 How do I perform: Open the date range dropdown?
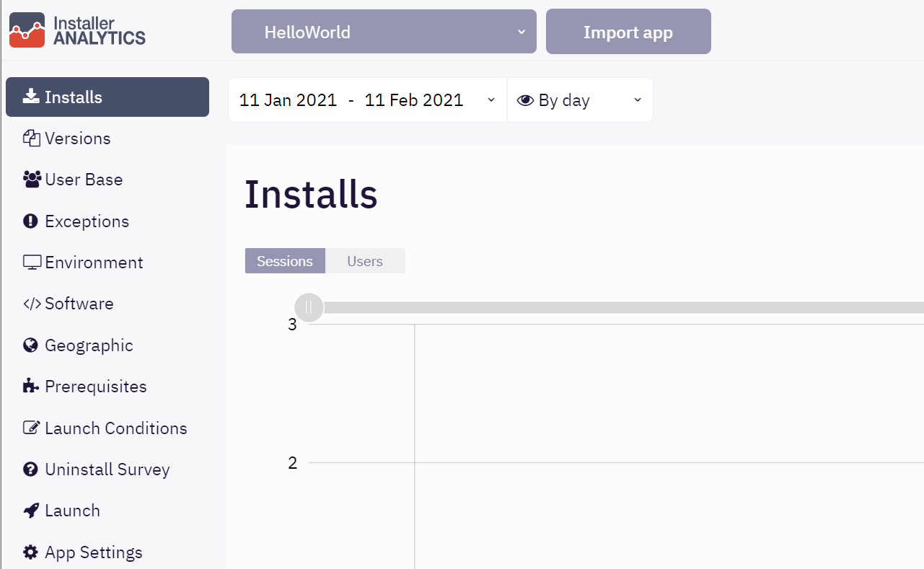(368, 100)
